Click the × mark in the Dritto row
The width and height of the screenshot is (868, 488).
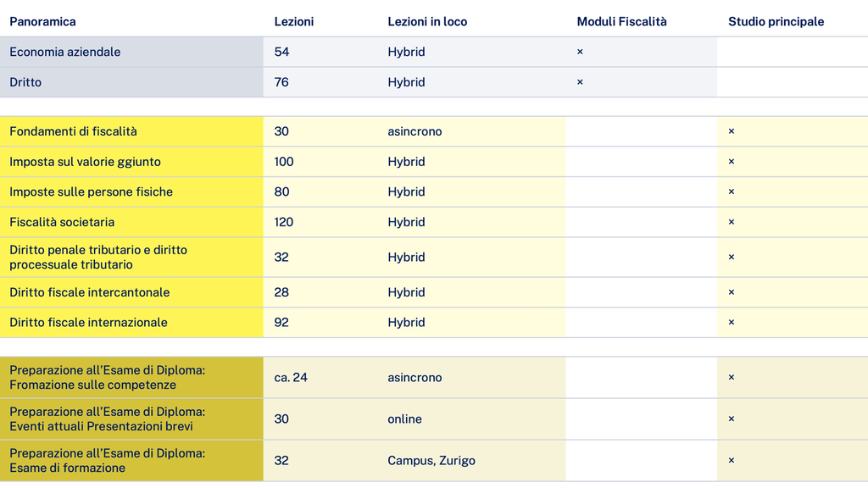[580, 82]
